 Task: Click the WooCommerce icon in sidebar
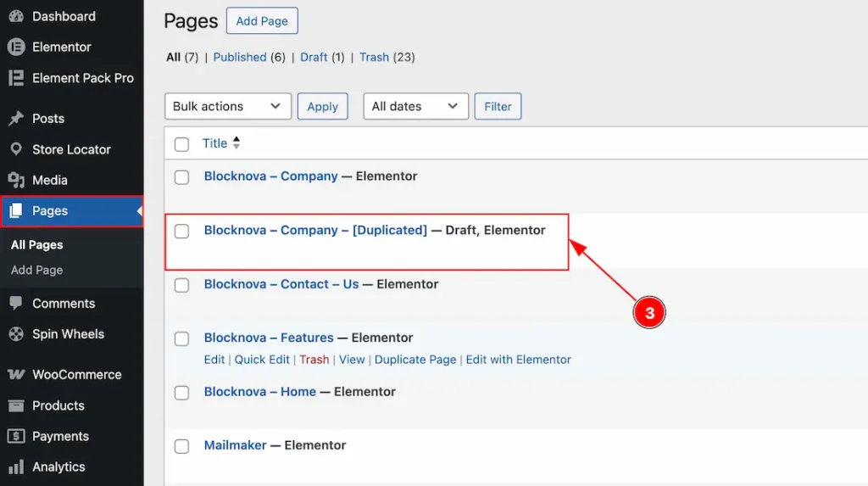click(15, 375)
